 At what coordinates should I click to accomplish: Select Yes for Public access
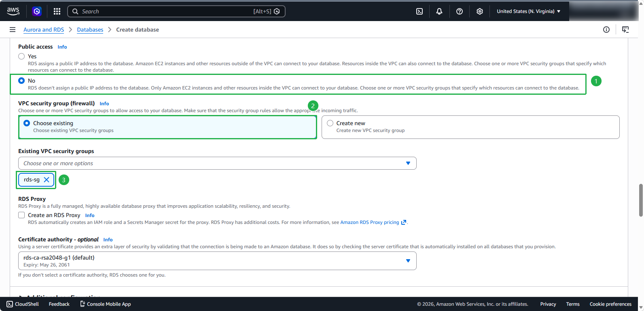(x=21, y=56)
